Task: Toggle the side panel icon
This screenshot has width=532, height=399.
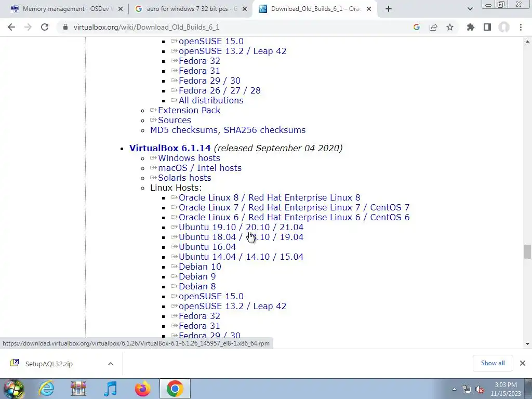Action: click(x=487, y=27)
